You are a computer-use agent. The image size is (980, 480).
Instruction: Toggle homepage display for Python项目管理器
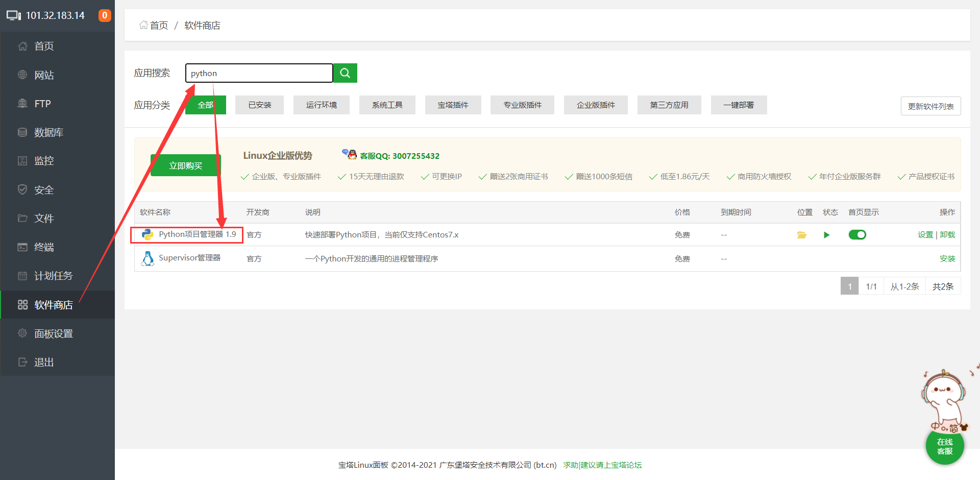[x=857, y=235]
